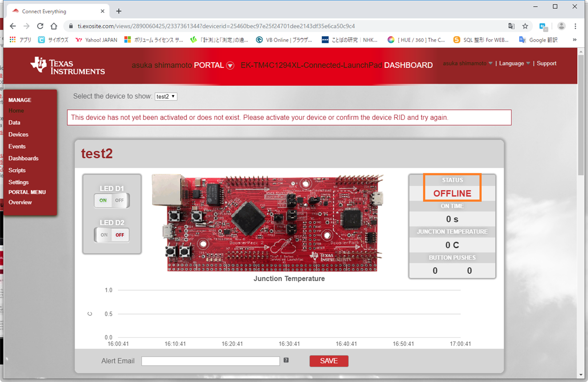Viewport: 588px width, 382px height.
Task: Open the ボリューム ライセンス bookmark
Action: pyautogui.click(x=154, y=40)
